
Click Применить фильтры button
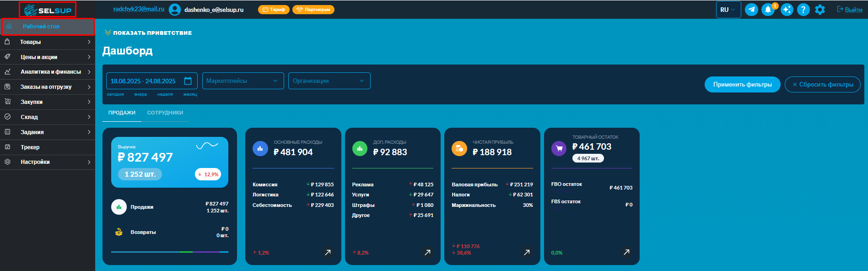(x=742, y=85)
